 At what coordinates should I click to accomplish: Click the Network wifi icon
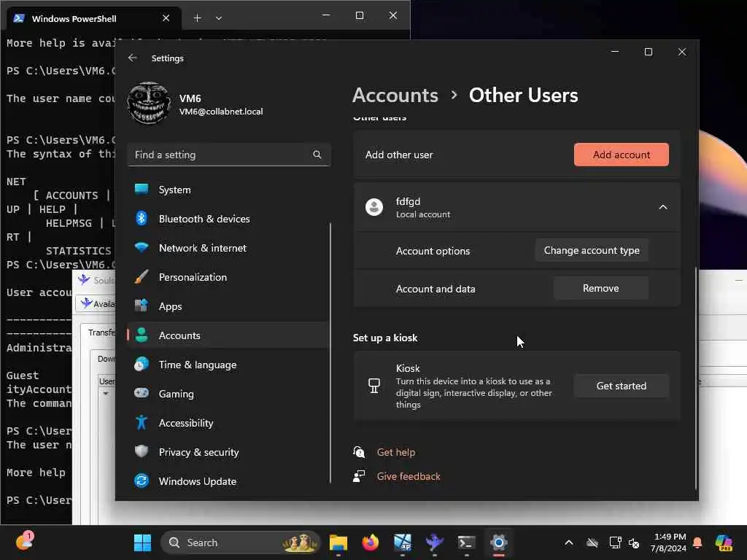pyautogui.click(x=142, y=247)
